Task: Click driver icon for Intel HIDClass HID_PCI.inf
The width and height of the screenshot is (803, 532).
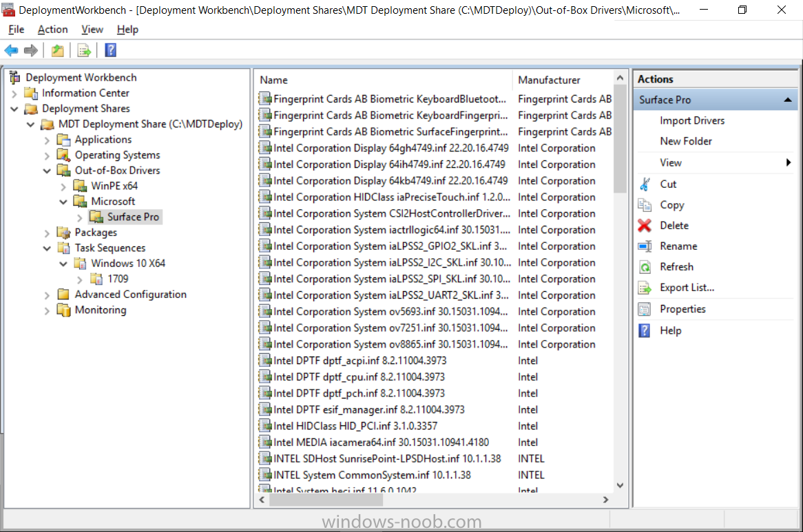Action: [x=265, y=426]
